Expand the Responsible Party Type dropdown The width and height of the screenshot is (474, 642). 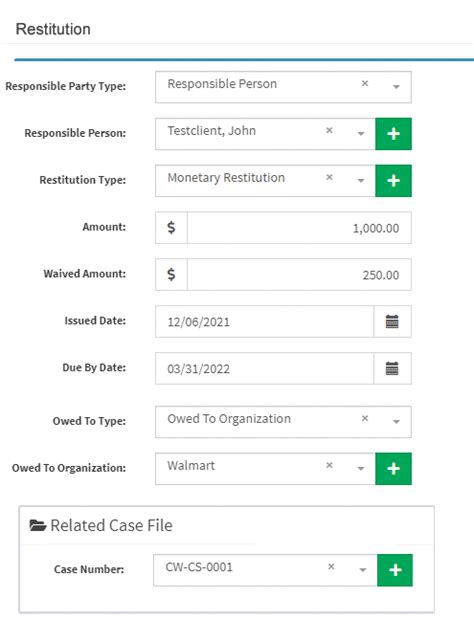tap(396, 87)
